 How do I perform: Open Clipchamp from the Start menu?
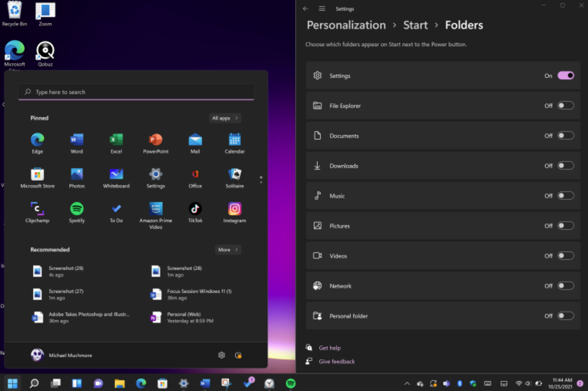[38, 212]
